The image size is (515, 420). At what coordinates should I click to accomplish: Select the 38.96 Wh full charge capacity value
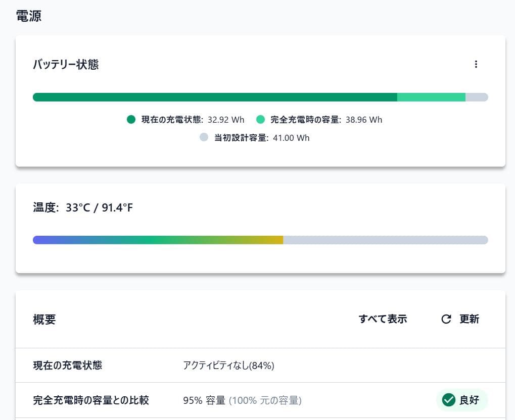363,120
